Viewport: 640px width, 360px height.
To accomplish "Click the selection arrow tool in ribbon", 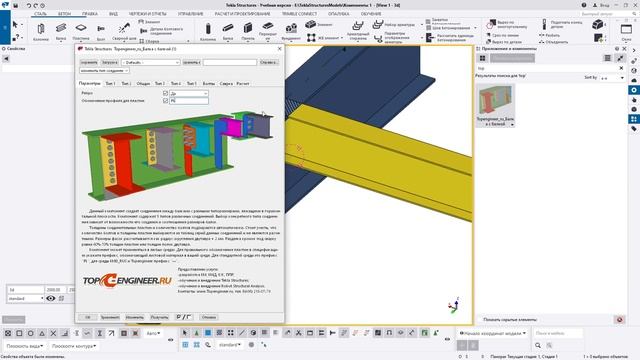I will coord(16,25).
